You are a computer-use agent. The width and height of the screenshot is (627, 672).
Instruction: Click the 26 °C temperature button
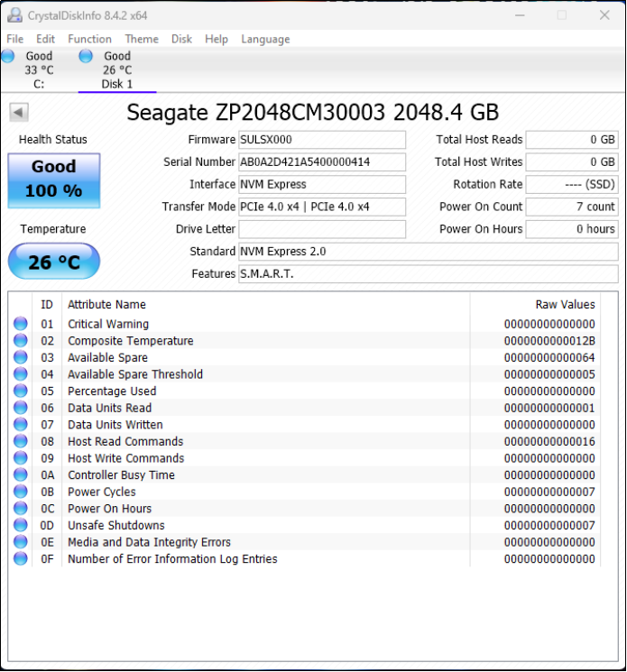[x=54, y=261]
